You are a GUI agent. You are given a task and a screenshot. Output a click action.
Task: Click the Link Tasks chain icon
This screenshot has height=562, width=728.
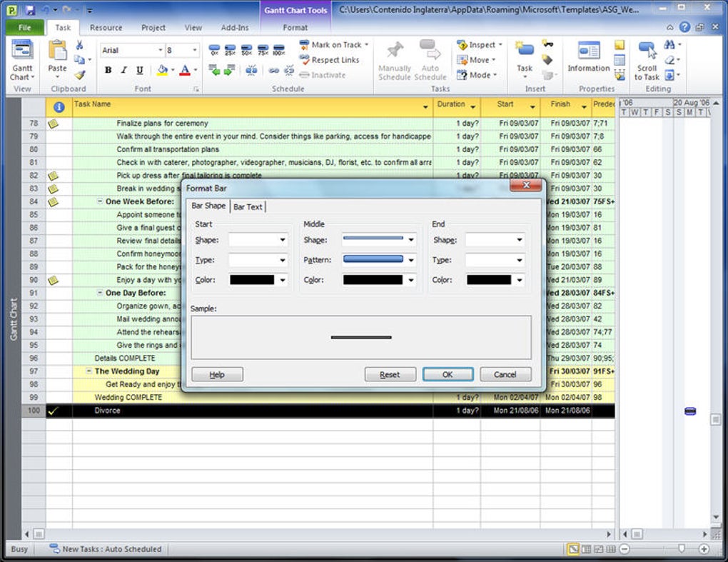click(273, 71)
